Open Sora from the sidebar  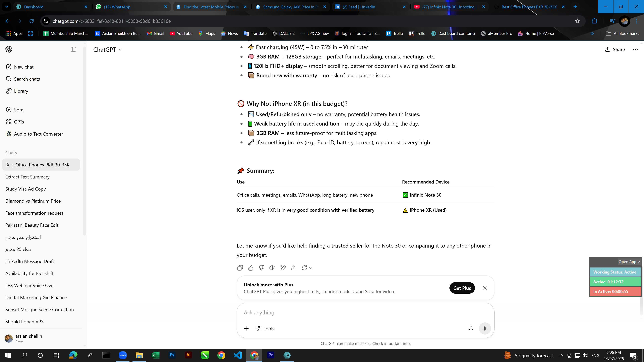tap(41, 110)
